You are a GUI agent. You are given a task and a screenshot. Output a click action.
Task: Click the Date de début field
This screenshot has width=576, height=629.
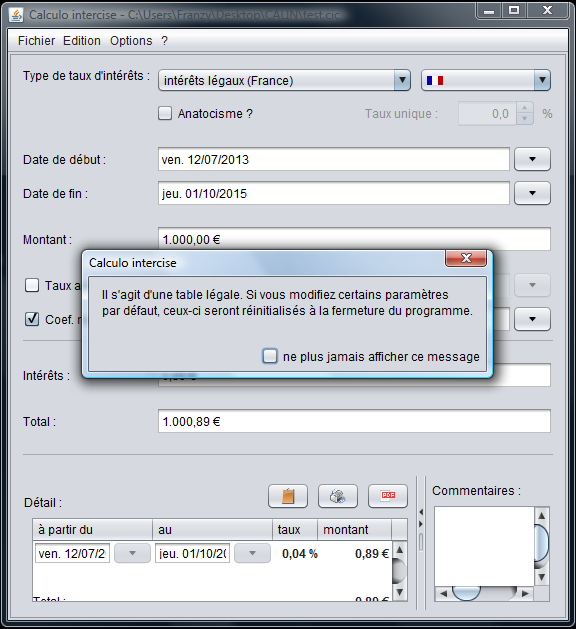(x=334, y=159)
